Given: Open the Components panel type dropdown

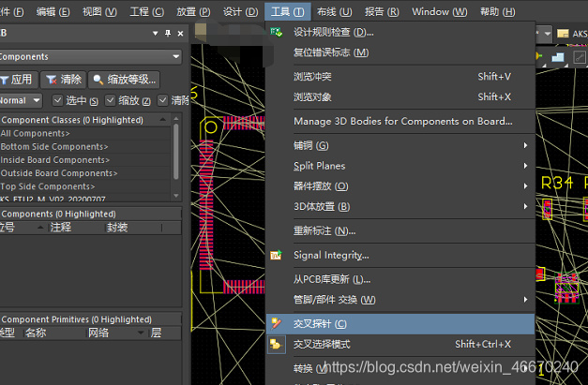Looking at the screenshot, I should pos(175,56).
